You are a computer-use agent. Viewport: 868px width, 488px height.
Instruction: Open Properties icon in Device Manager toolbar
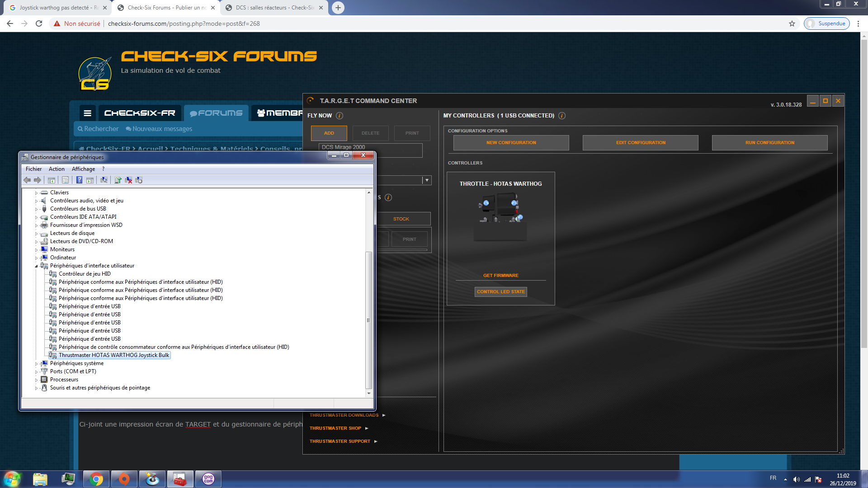[x=65, y=180]
